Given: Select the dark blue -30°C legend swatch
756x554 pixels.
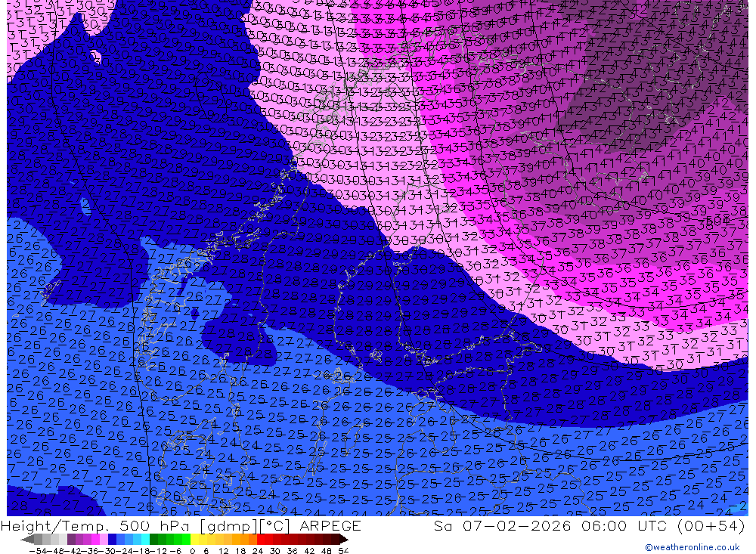Looking at the screenshot, I should tap(113, 539).
